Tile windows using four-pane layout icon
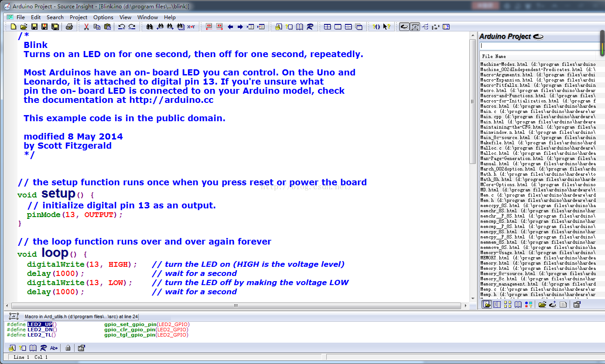 [x=327, y=27]
